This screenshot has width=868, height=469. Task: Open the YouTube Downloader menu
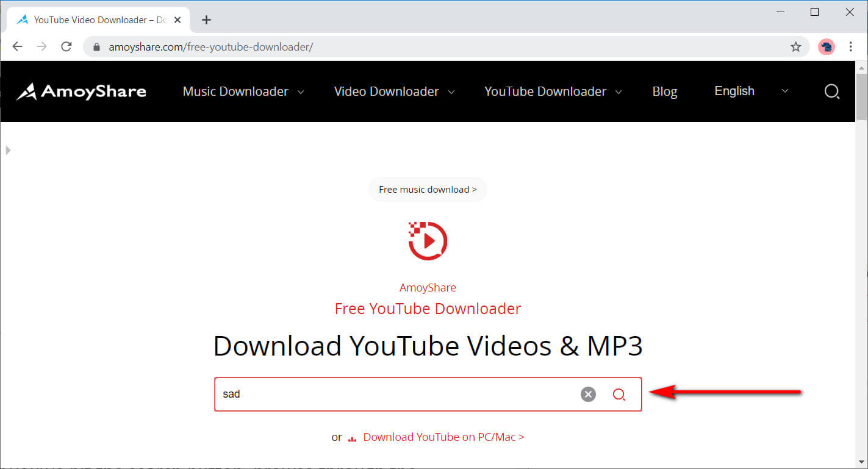pyautogui.click(x=545, y=91)
